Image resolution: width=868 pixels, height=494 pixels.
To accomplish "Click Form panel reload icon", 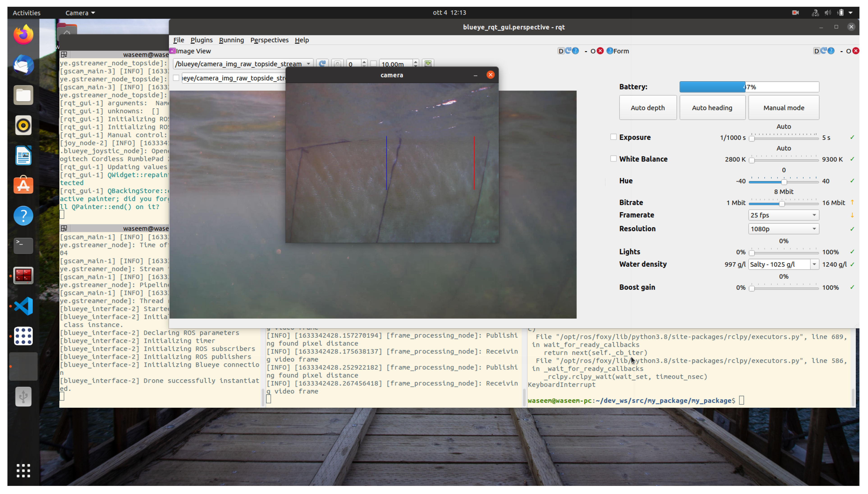I will click(x=824, y=51).
